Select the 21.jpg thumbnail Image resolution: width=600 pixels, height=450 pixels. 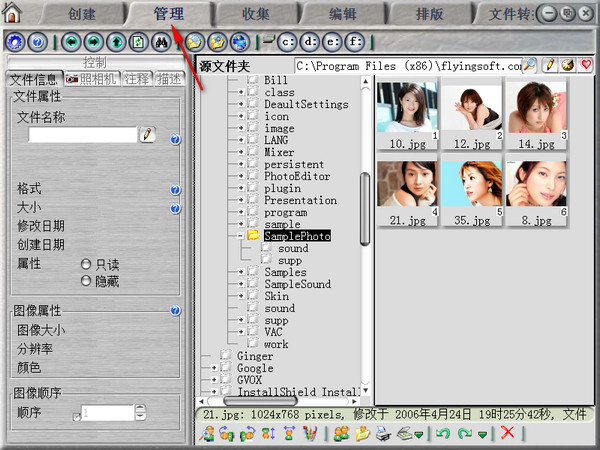click(x=408, y=185)
